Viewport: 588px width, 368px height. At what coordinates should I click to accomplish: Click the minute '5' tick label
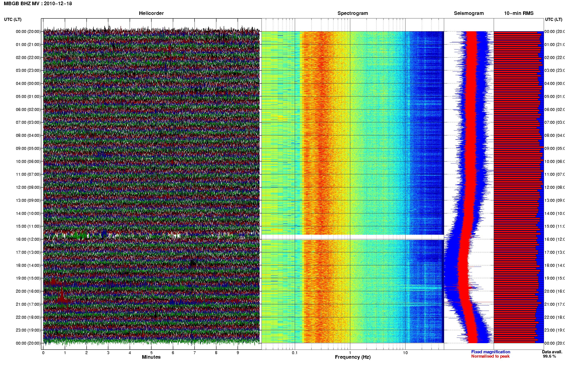click(151, 353)
